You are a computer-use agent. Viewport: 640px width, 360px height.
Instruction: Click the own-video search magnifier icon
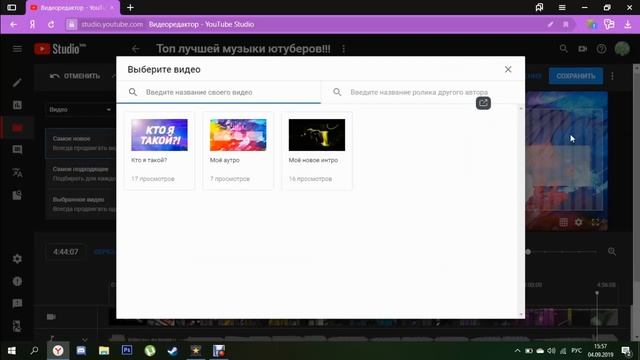[133, 92]
